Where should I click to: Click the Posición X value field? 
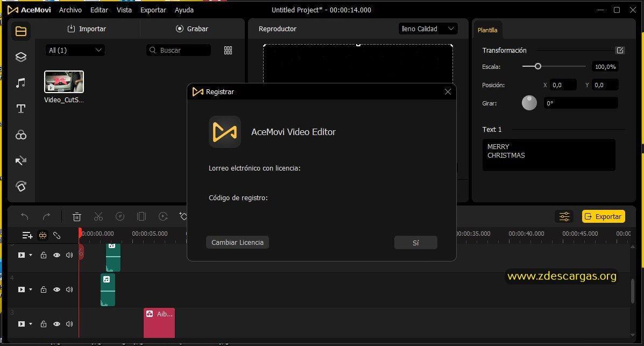(x=563, y=85)
